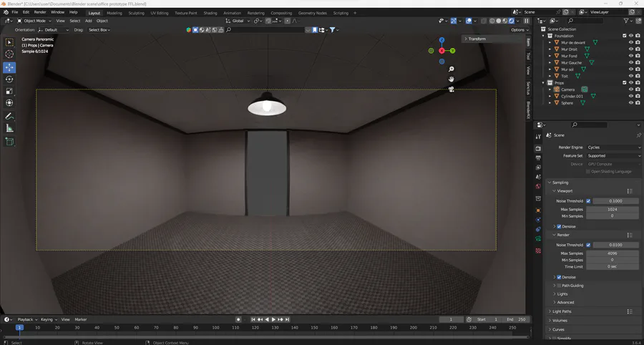Screen dimensions: 644x345
Task: Toggle Camera viewport visibility eye
Action: point(631,89)
